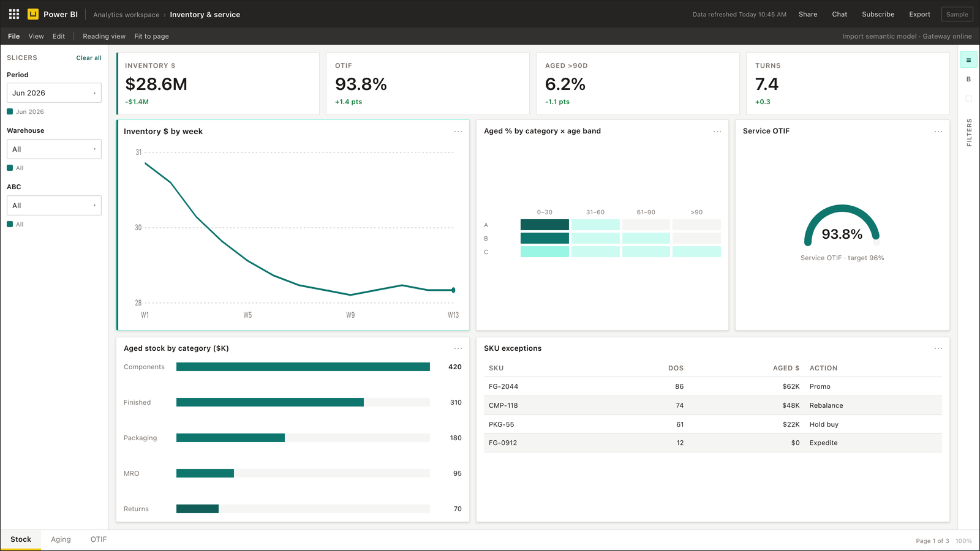This screenshot has width=980, height=551.
Task: Click Fit to page
Action: 152,36
